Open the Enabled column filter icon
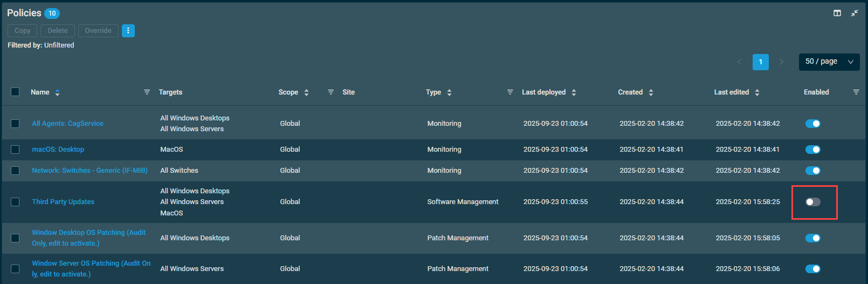The image size is (868, 284). click(856, 92)
